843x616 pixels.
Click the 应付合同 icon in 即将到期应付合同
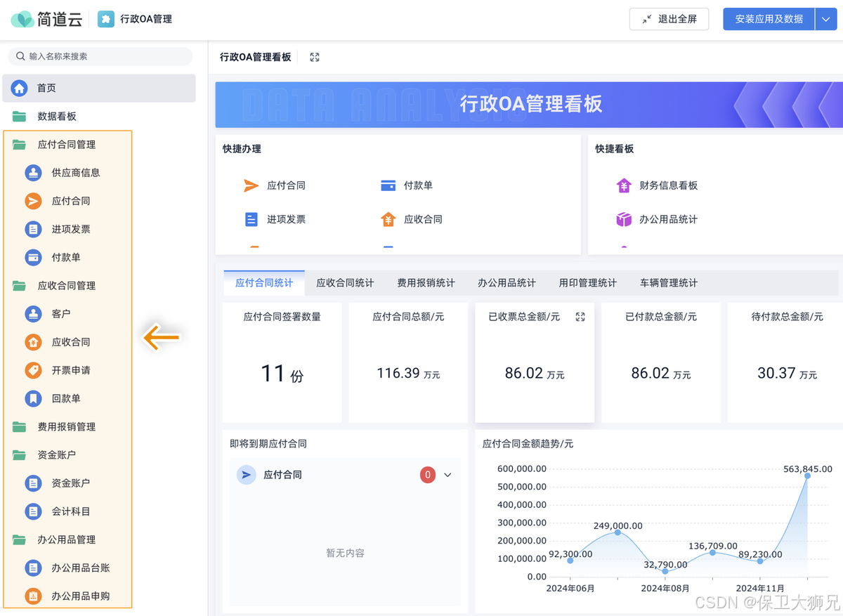coord(247,475)
